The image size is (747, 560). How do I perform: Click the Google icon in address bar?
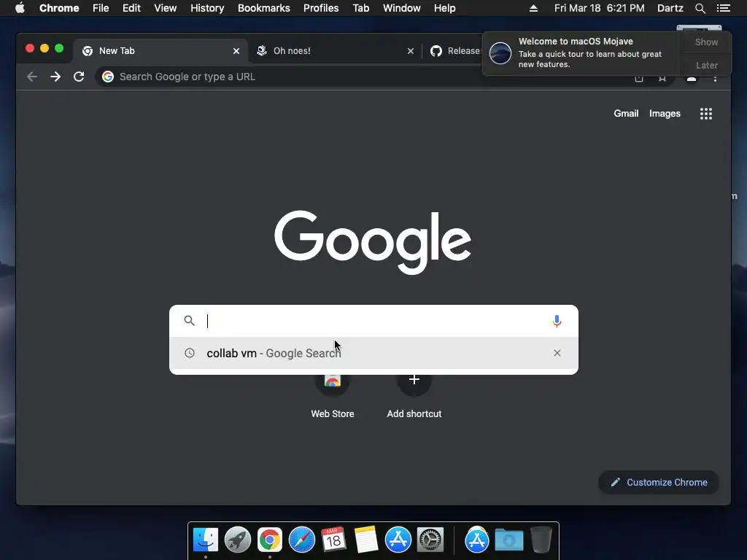point(108,77)
